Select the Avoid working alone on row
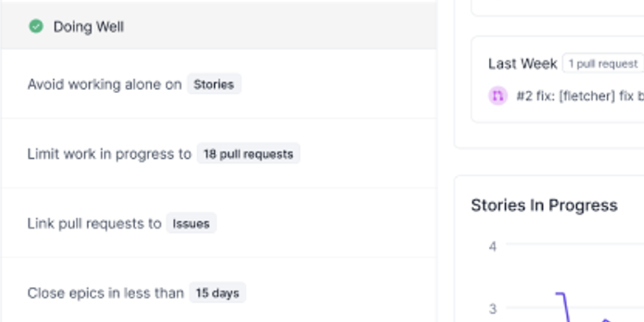The height and width of the screenshot is (322, 644). coord(104,84)
